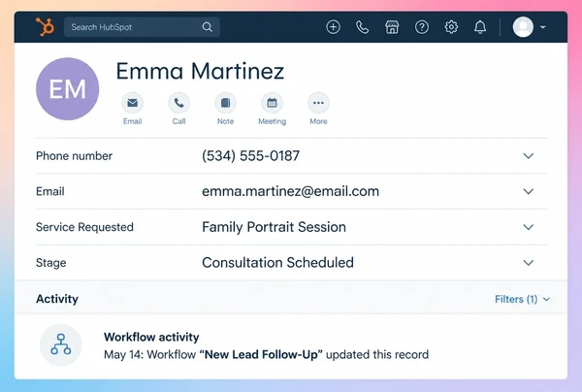Screen dimensions: 582x392
Task: Expand the Service Requested row chevron
Action: [529, 227]
